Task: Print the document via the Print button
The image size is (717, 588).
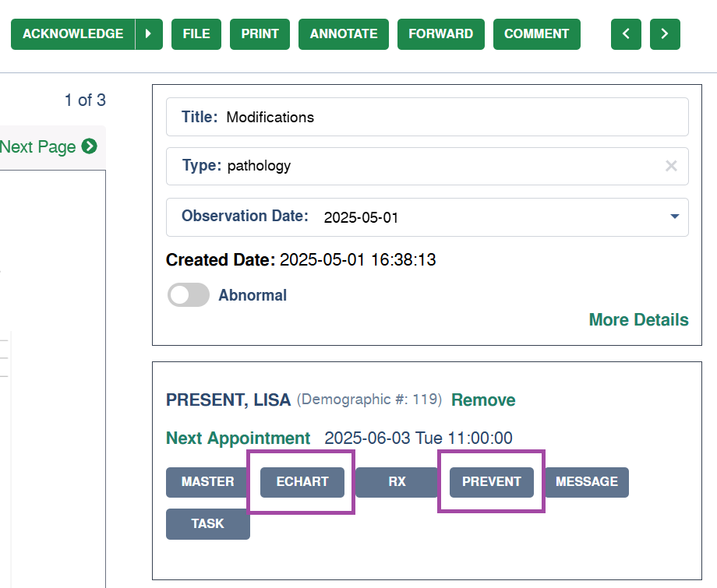Action: [x=260, y=33]
